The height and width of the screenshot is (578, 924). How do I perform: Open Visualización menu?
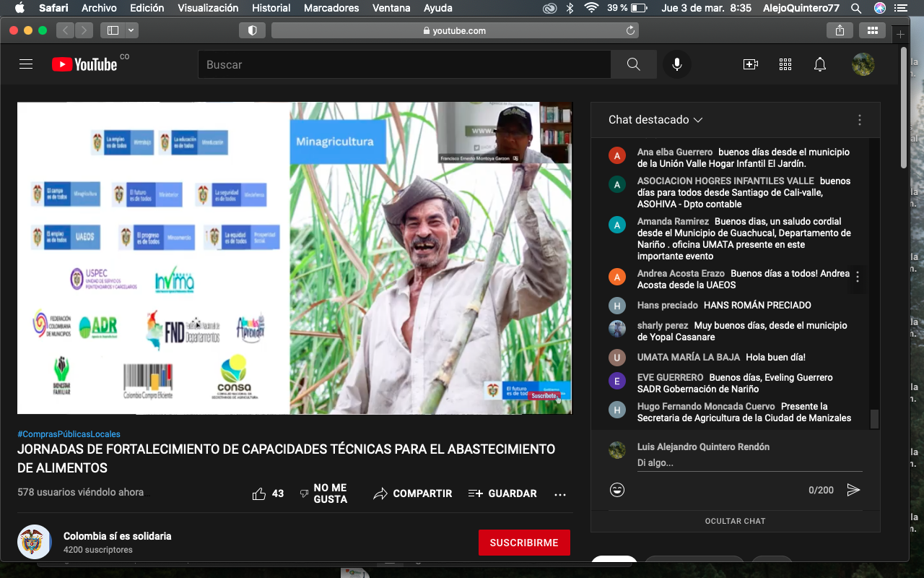(208, 8)
